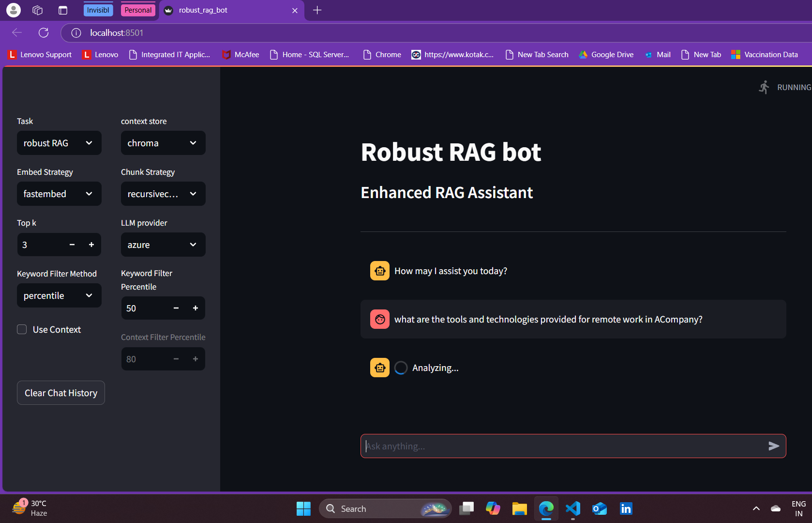Click the RUNNING status runner icon
The height and width of the screenshot is (523, 812).
tap(765, 87)
